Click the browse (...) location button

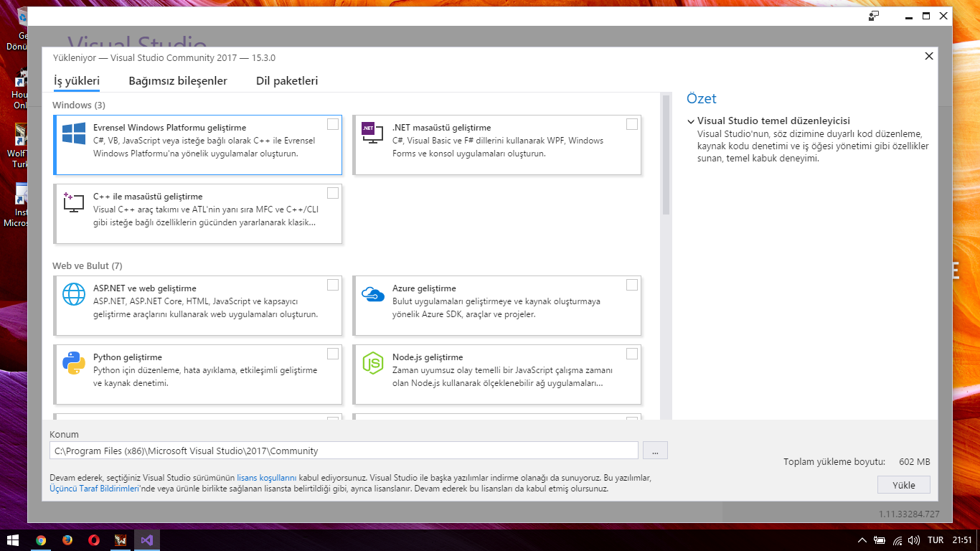click(x=656, y=451)
